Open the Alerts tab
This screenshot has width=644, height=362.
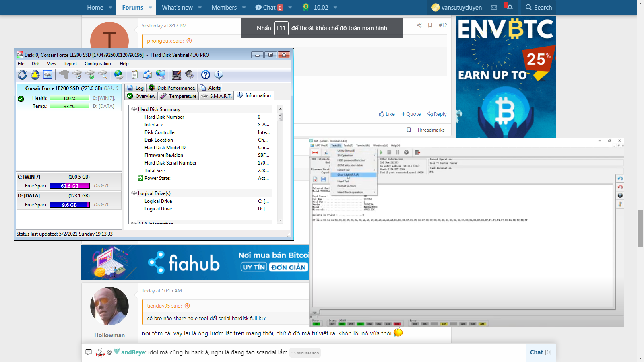click(x=210, y=88)
